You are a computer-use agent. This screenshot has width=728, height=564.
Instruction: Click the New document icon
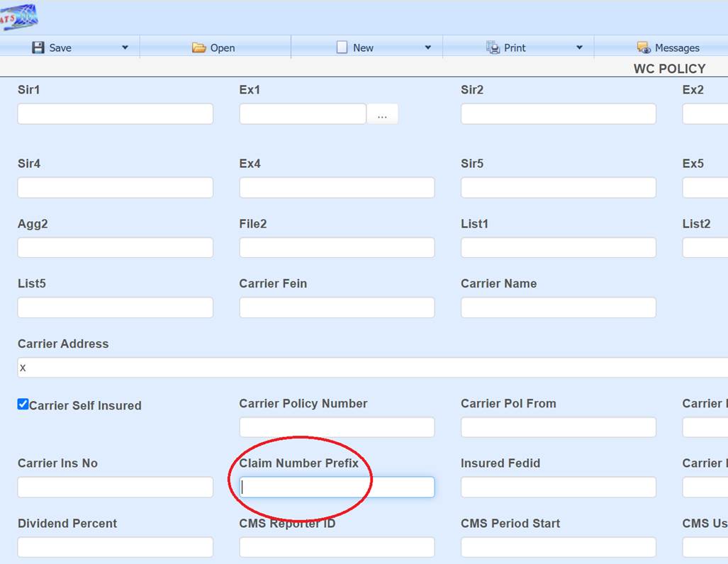coord(342,47)
